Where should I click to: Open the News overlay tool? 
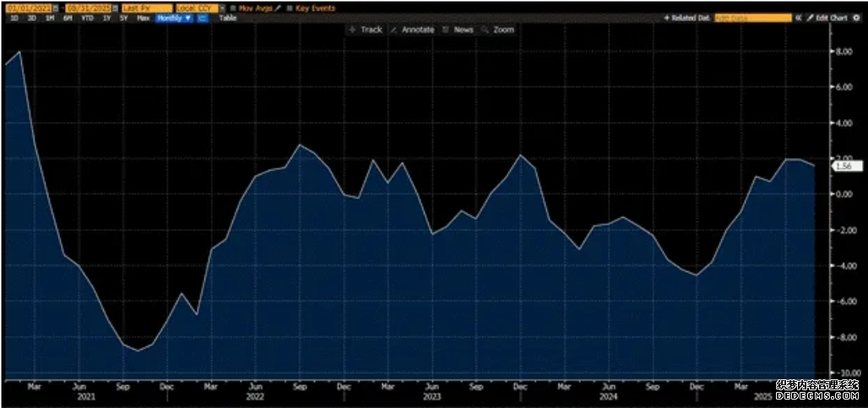coord(458,30)
